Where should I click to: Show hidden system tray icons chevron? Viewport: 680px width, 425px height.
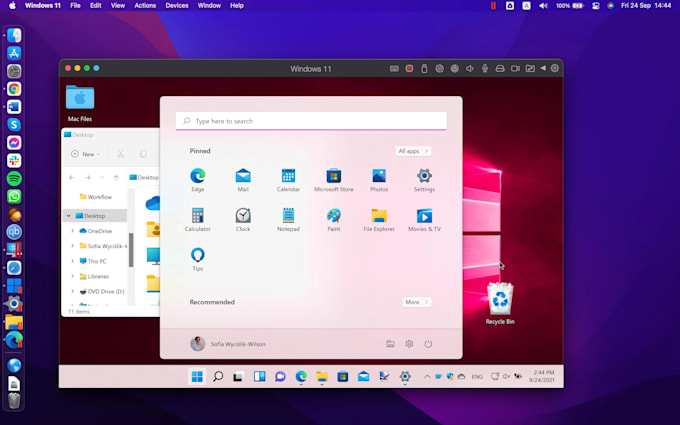click(x=427, y=376)
